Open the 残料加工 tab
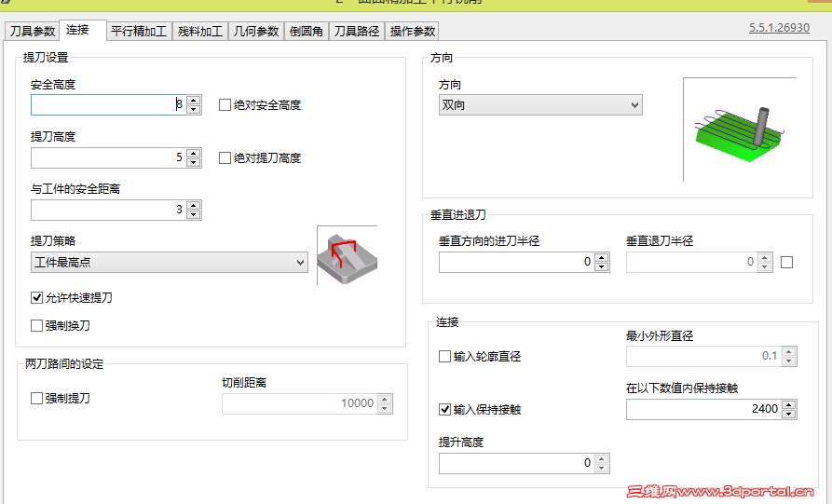The width and height of the screenshot is (832, 504). point(200,32)
